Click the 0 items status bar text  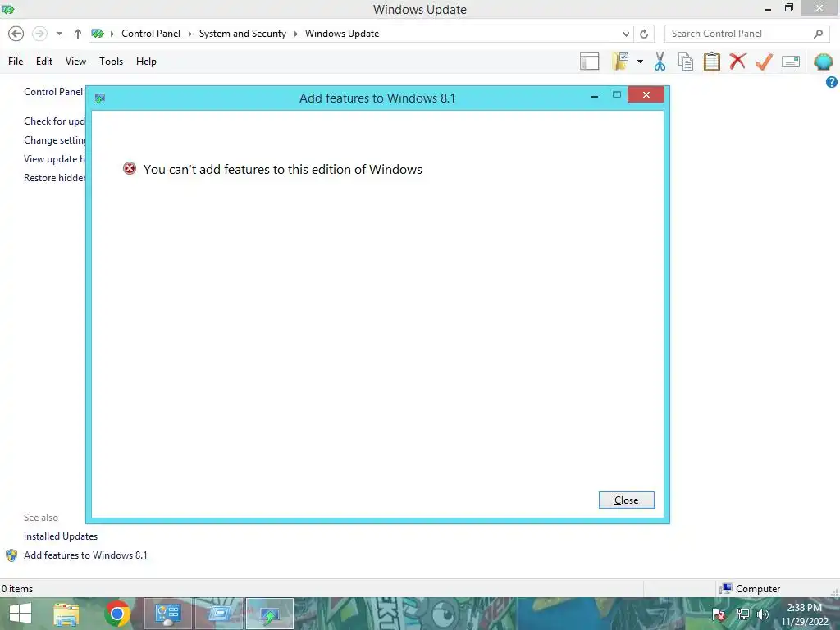(x=17, y=589)
